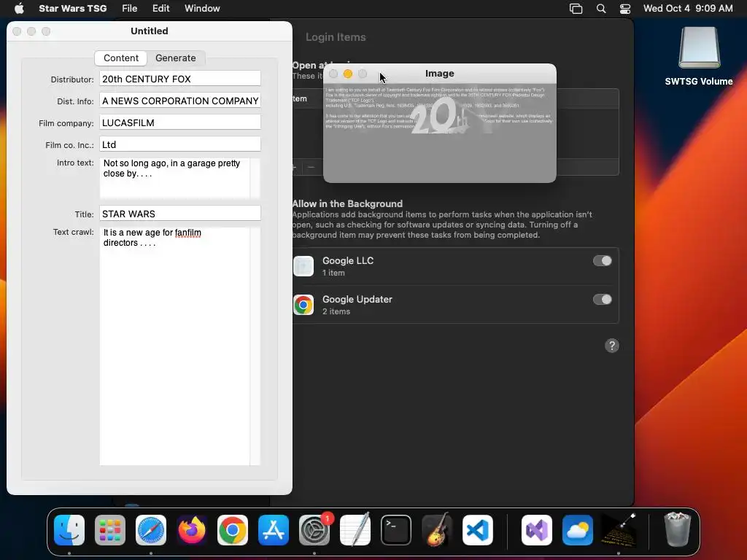
Task: Click the '1 item' subtitle
Action: 333,273
